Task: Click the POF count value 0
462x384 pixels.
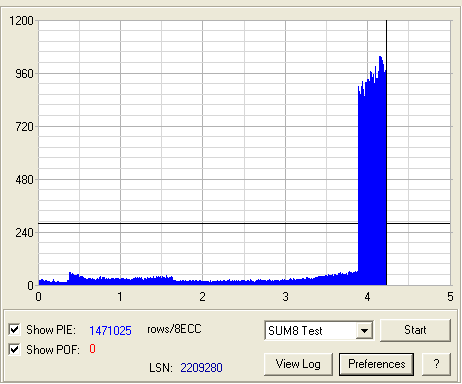Action: [x=92, y=349]
